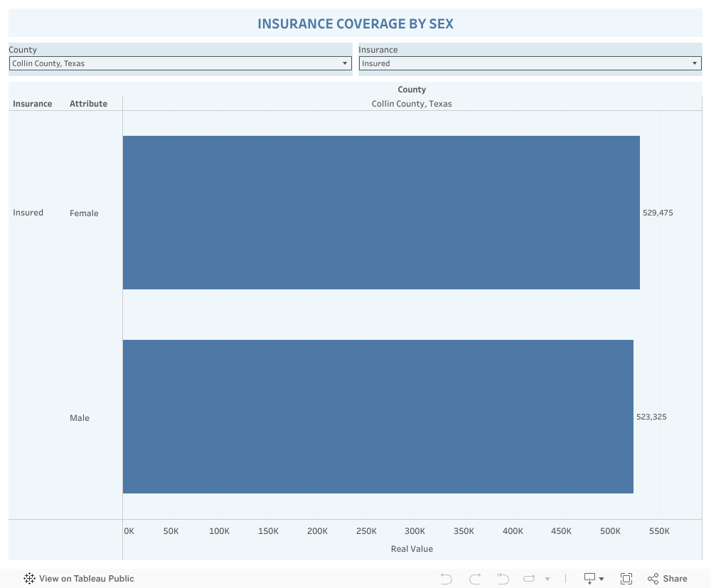Click the Attribute column header
711x588 pixels.
click(88, 104)
